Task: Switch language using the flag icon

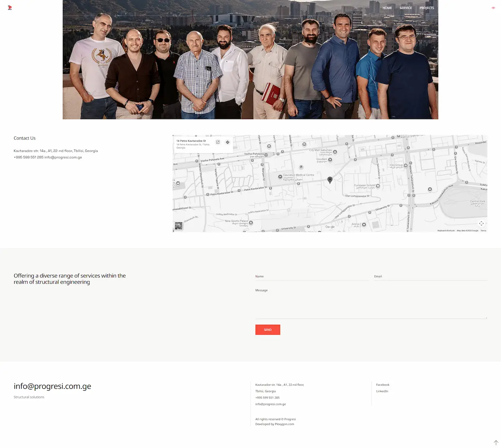Action: (493, 8)
